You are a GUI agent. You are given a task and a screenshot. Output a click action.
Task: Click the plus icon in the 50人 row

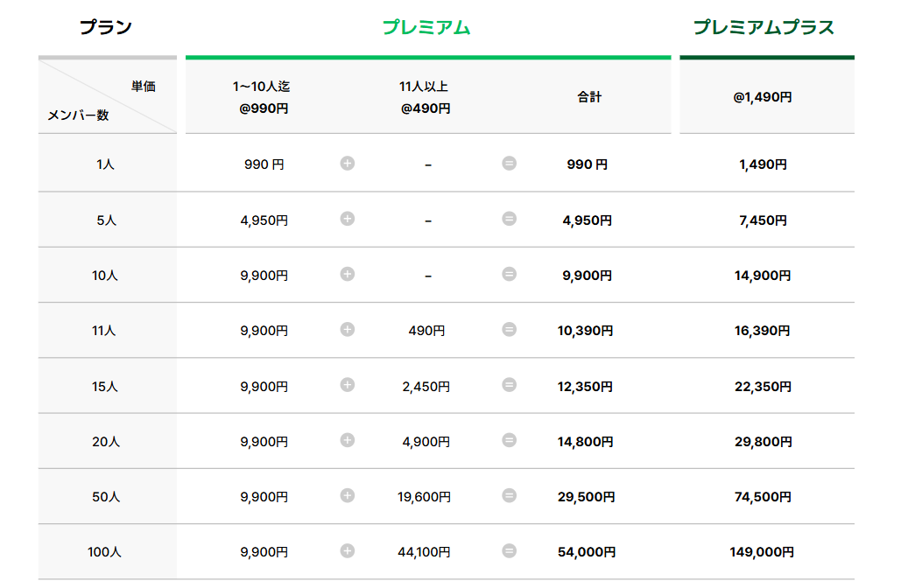[347, 495]
